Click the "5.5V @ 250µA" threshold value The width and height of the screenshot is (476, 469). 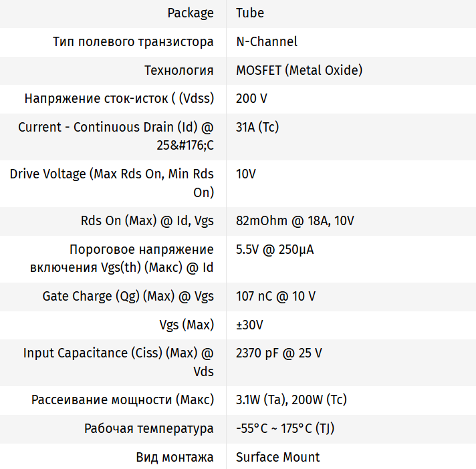click(x=275, y=250)
